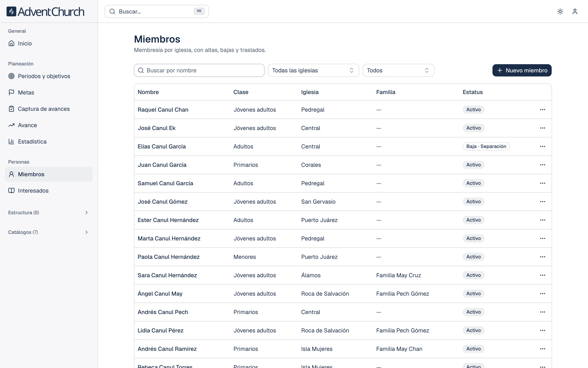The height and width of the screenshot is (368, 588).
Task: Click the Avance trending arrow icon
Action: point(11,125)
